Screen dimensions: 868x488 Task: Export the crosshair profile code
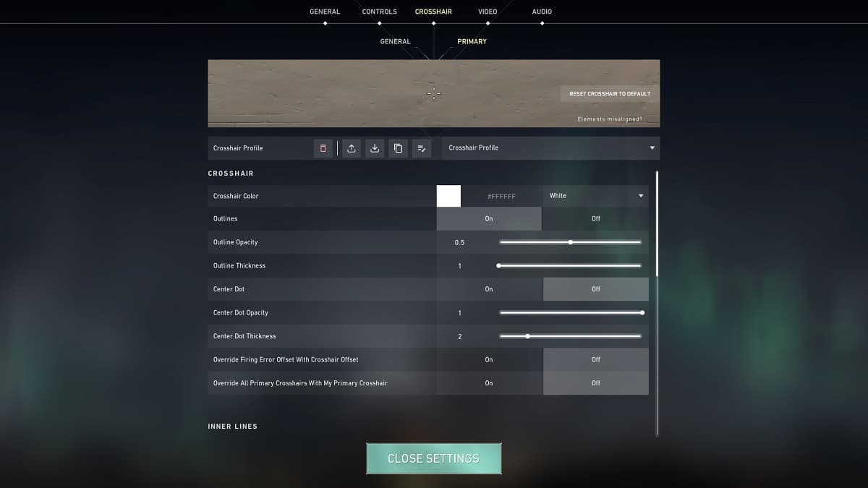pos(352,148)
